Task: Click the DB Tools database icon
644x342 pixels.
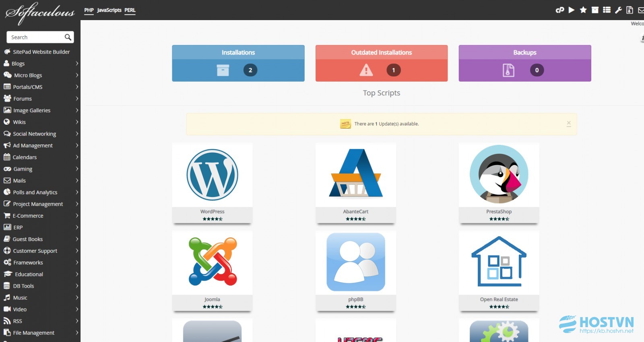Action: 7,286
